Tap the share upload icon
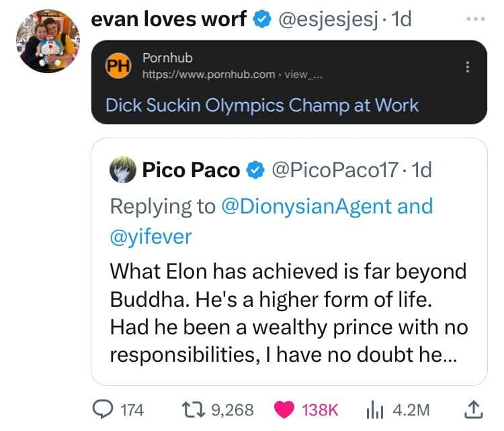The width and height of the screenshot is (504, 431). click(472, 409)
